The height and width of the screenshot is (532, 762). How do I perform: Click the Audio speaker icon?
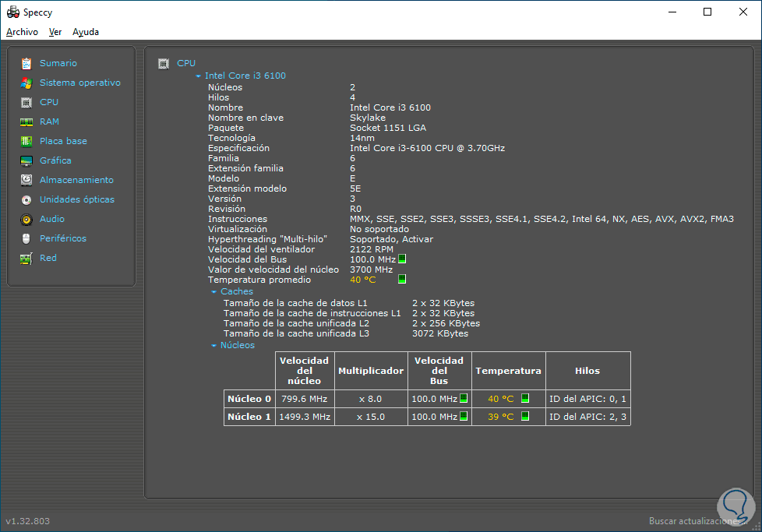click(x=26, y=219)
